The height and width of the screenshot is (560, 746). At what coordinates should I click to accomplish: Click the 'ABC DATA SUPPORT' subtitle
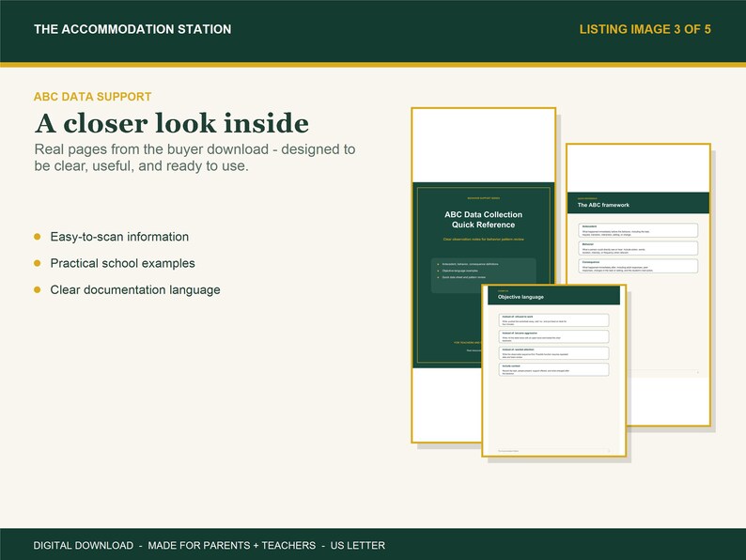(x=92, y=97)
